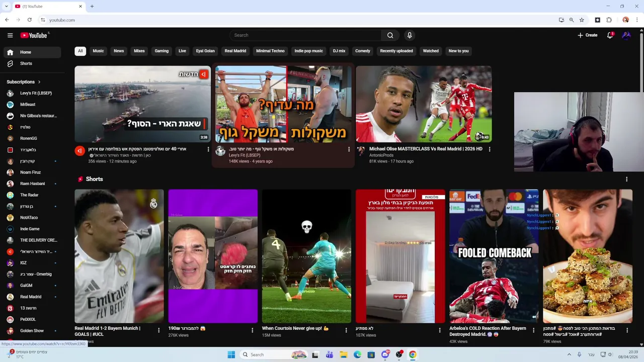Click the YouTube logo
Viewport: 644px width, 362px height.
[34, 35]
